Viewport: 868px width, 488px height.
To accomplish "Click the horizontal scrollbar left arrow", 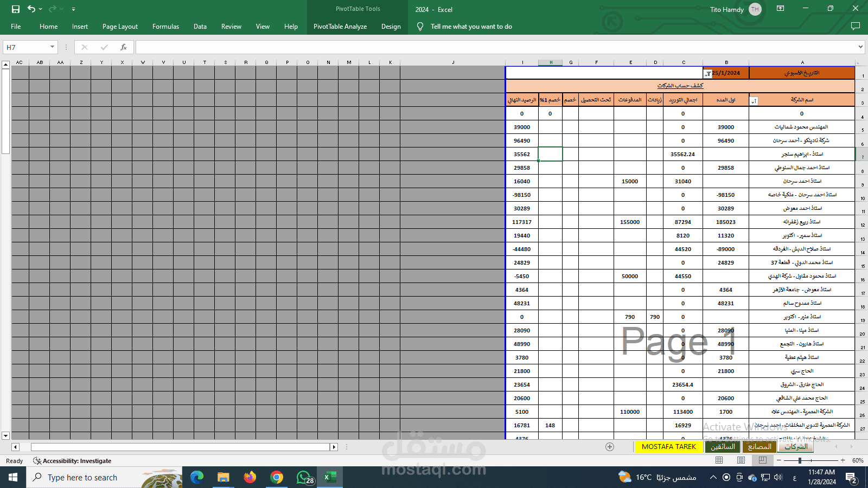I will (x=15, y=447).
